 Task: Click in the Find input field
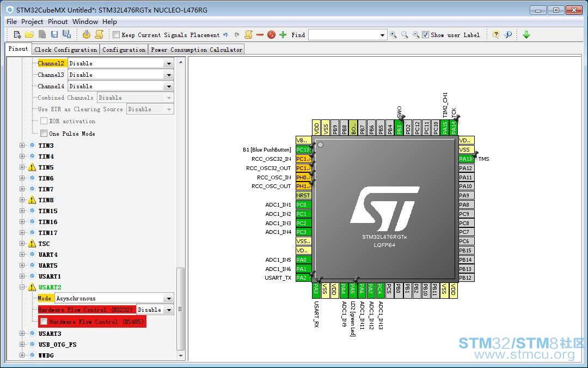click(x=343, y=35)
